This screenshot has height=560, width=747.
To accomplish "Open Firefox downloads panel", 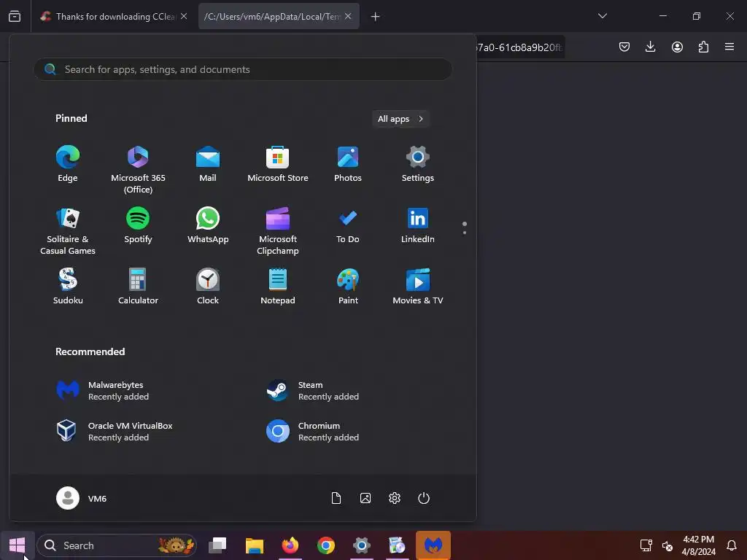I will coord(650,47).
